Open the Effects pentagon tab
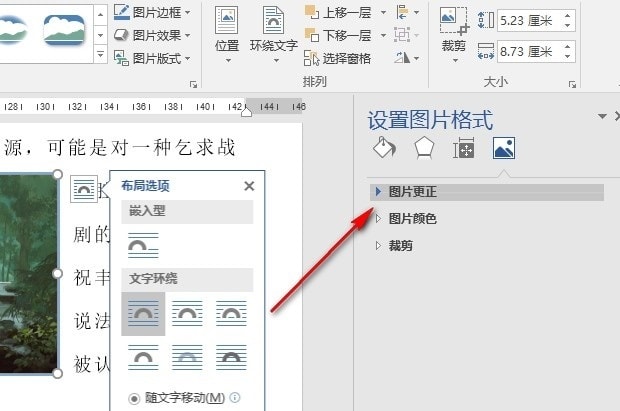The image size is (620, 411). click(424, 148)
